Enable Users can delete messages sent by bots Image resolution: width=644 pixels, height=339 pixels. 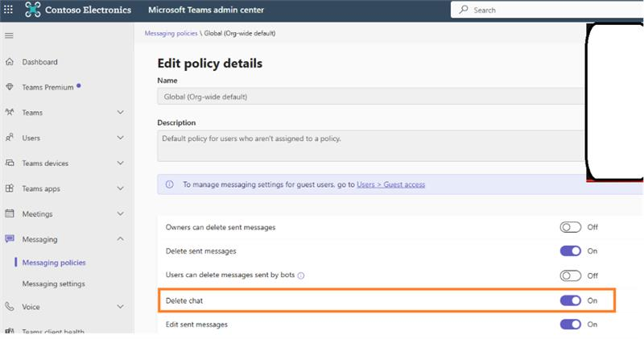click(571, 275)
